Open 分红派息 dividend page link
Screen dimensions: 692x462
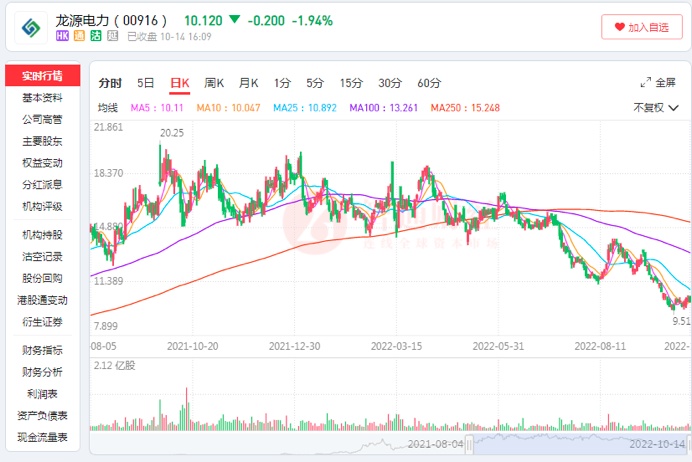pyautogui.click(x=42, y=184)
